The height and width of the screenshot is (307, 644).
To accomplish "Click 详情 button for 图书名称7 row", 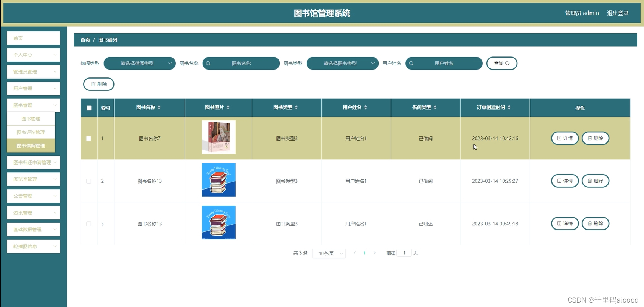I will [x=565, y=138].
